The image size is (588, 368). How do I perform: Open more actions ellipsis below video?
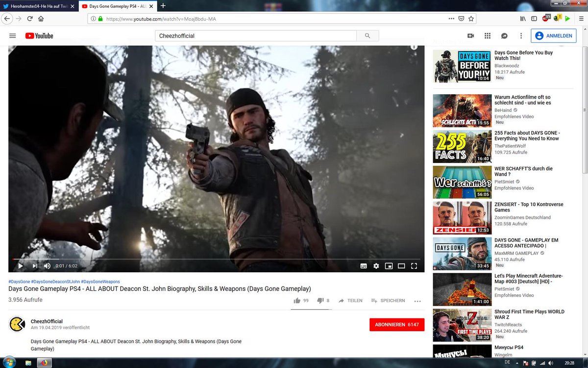pyautogui.click(x=417, y=301)
